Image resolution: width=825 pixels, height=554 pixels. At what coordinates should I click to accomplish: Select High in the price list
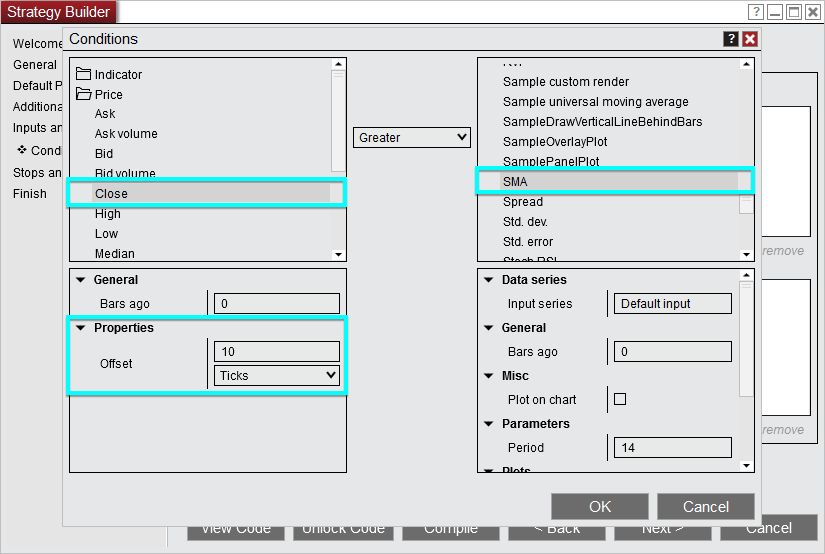108,214
